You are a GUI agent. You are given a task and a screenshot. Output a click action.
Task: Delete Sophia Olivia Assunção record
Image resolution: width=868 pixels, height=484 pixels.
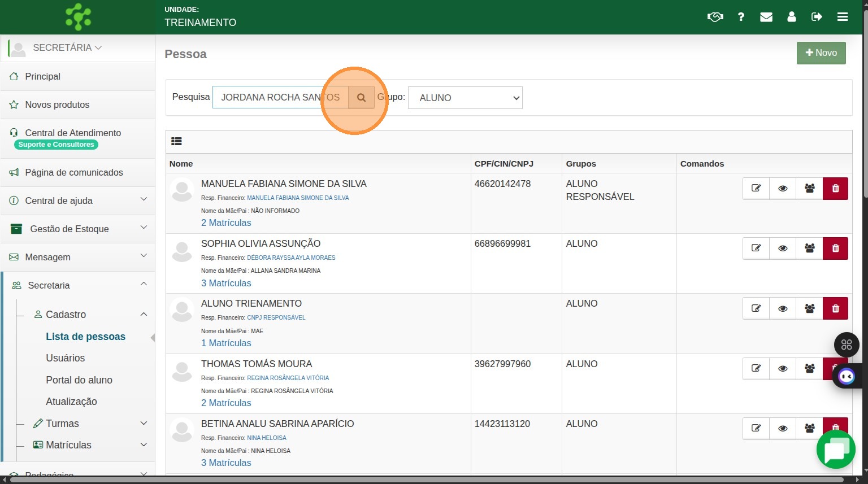835,248
